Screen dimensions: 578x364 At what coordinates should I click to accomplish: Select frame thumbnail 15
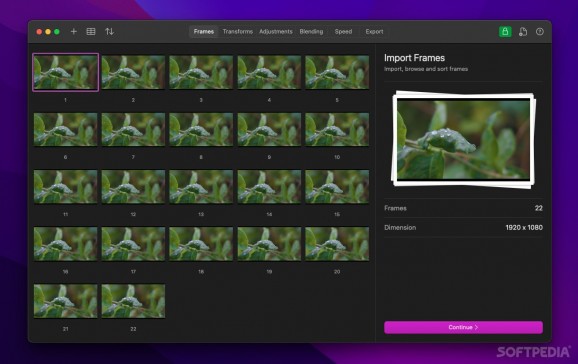pos(337,187)
